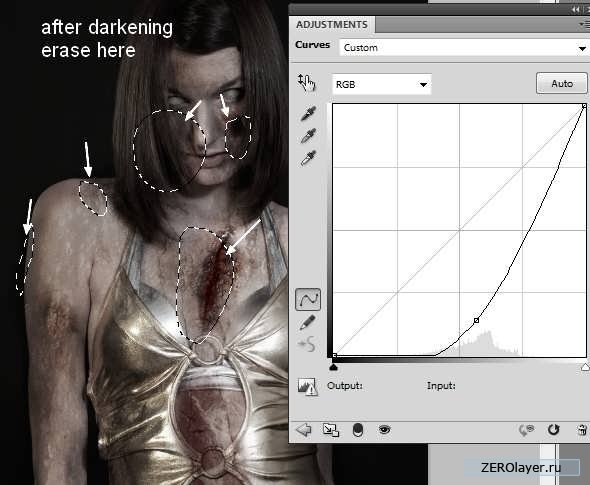Select the on-image targeted adjustment hand tool
590x485 pixels.
307,83
